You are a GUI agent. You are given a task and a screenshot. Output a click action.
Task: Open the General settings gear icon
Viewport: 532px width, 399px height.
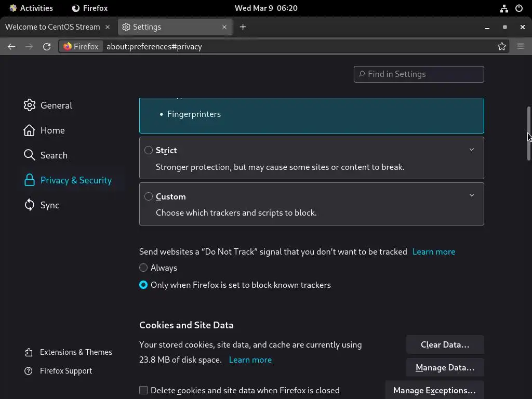pos(29,105)
